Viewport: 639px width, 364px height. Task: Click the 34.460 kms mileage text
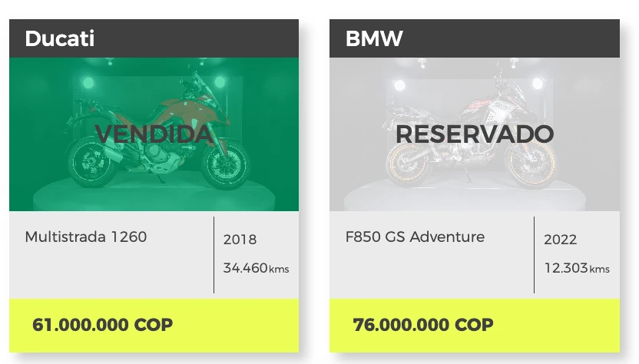[256, 268]
